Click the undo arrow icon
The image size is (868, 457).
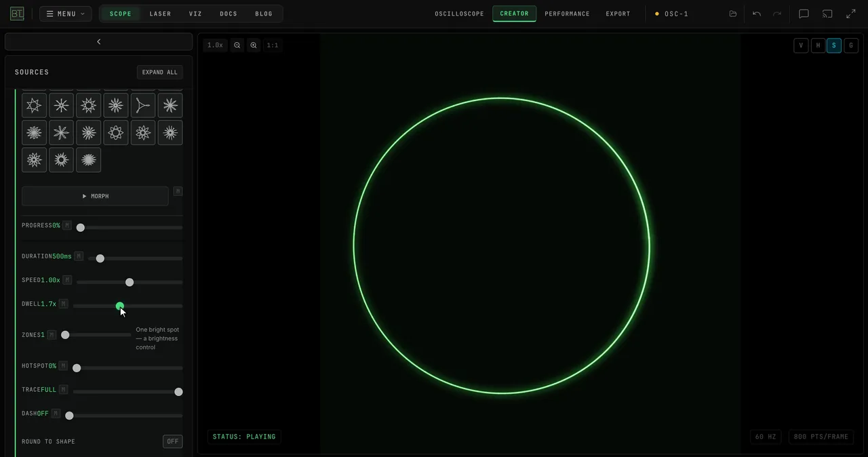click(757, 14)
